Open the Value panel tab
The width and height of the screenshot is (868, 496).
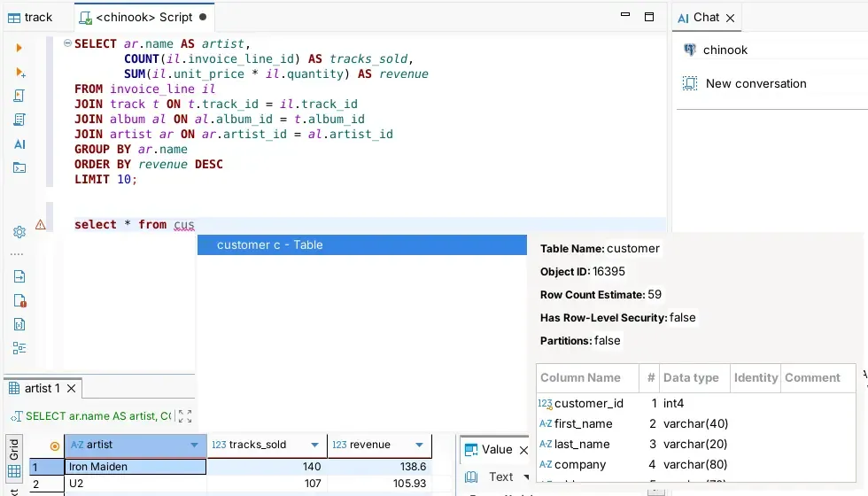point(489,450)
